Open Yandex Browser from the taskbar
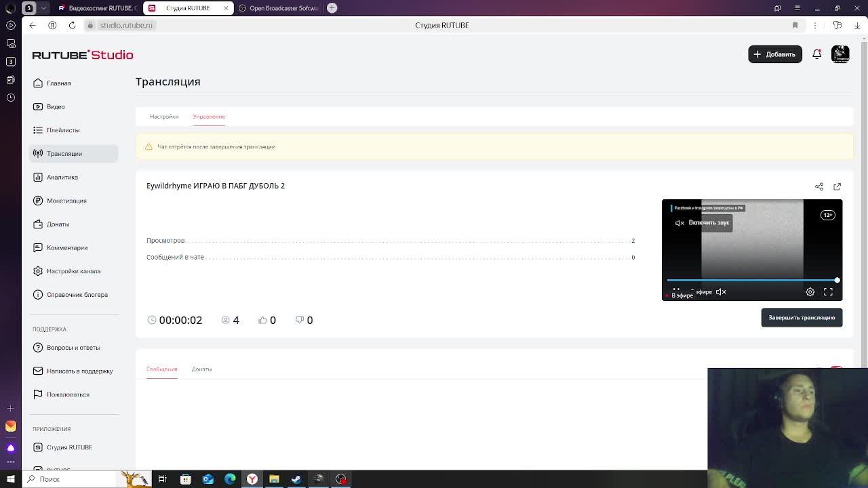 252,479
